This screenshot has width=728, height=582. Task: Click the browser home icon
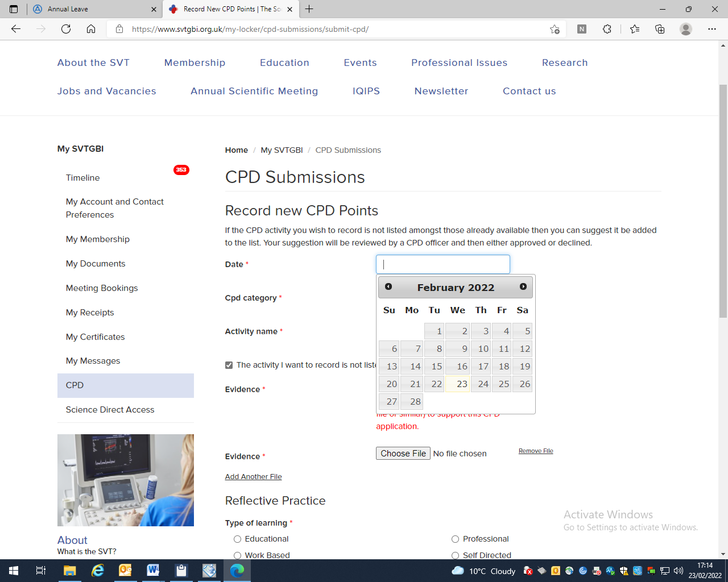point(91,29)
